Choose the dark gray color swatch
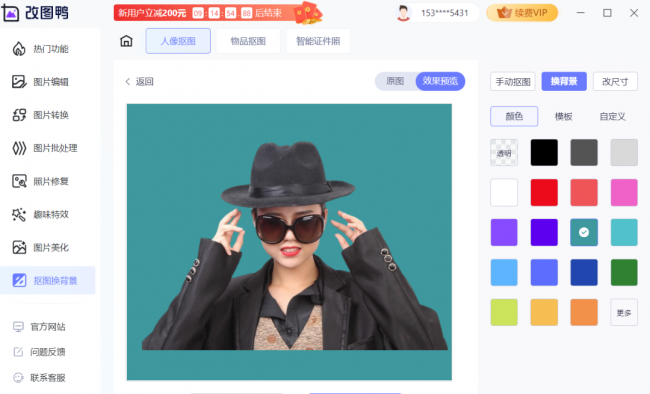This screenshot has height=394, width=650. [584, 153]
